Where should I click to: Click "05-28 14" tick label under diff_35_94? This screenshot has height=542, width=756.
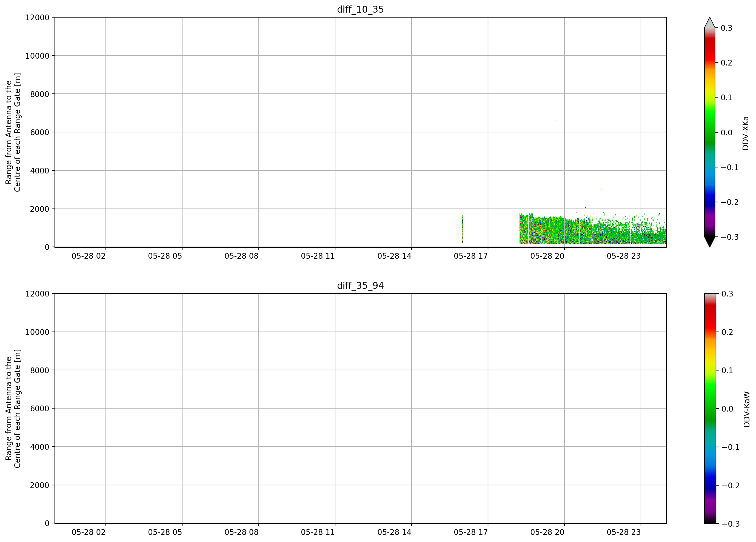click(x=394, y=532)
